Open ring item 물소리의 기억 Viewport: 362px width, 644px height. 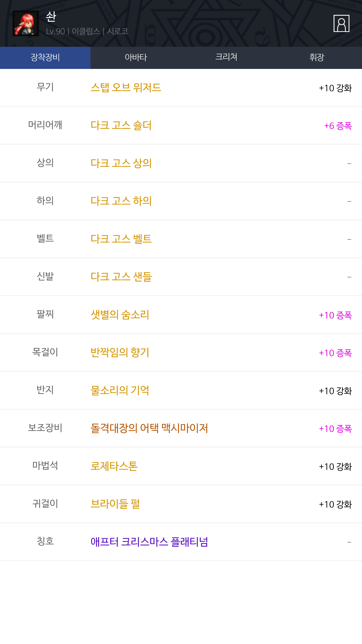120,390
